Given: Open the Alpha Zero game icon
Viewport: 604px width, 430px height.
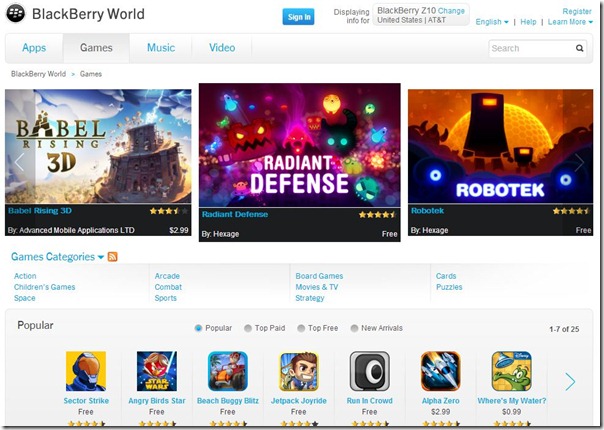Looking at the screenshot, I should (440, 371).
